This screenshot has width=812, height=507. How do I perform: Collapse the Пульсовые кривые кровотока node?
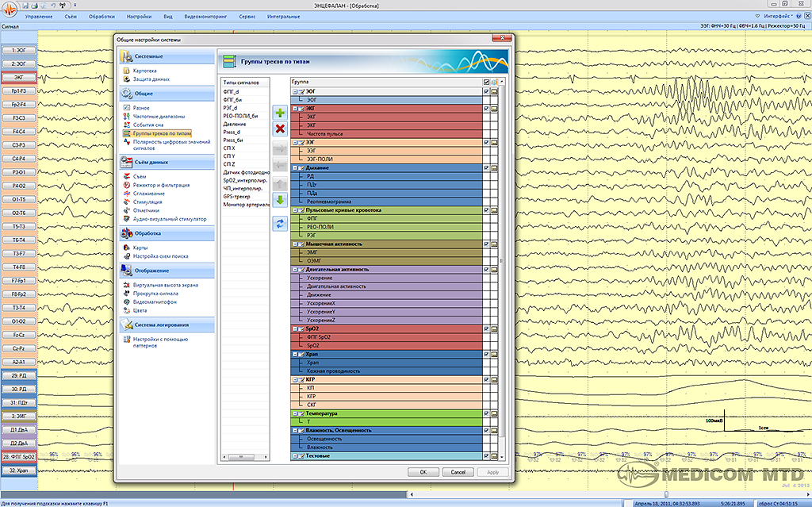[295, 210]
